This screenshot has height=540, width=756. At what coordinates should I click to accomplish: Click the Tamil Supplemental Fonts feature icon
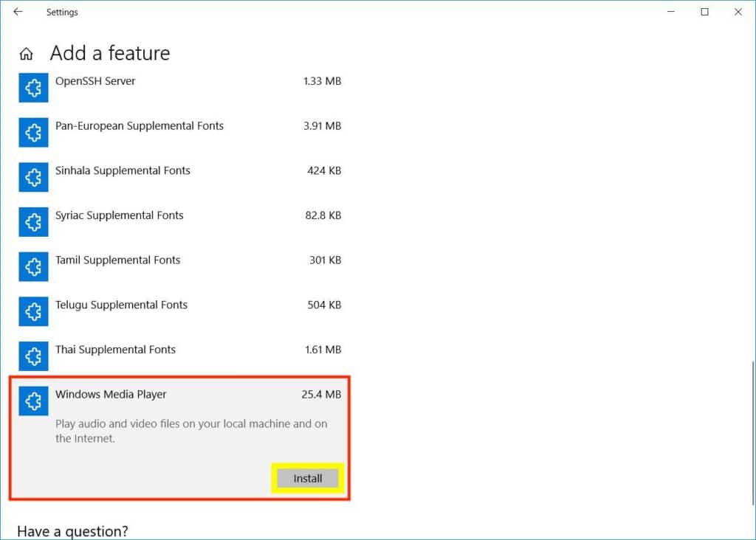click(x=32, y=267)
